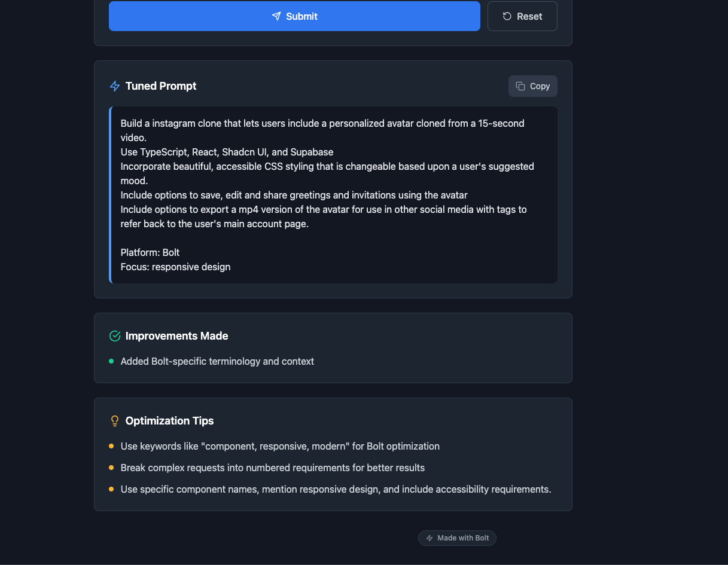Click the lightbulb icon beside Optimization Tips
Viewport: 728px width, 565px height.
[x=115, y=421]
